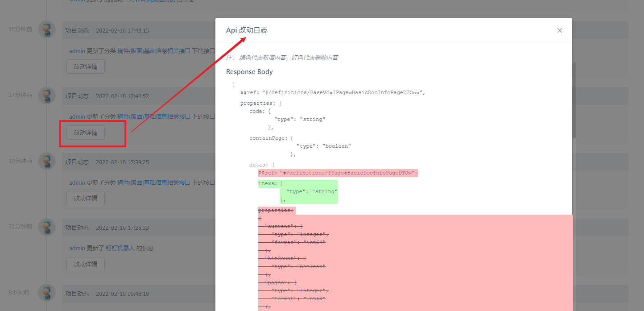Click the top-level "properties: {" line
644x311 pixels.
(x=261, y=104)
